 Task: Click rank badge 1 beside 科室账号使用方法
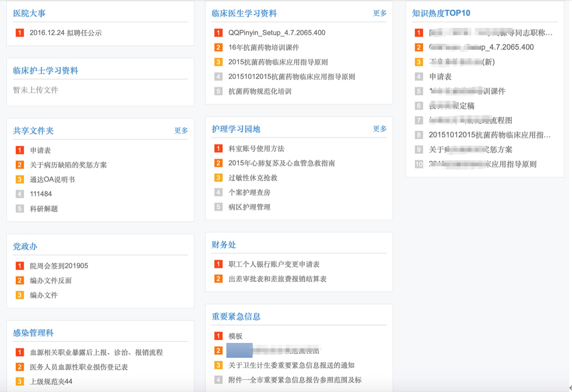218,148
